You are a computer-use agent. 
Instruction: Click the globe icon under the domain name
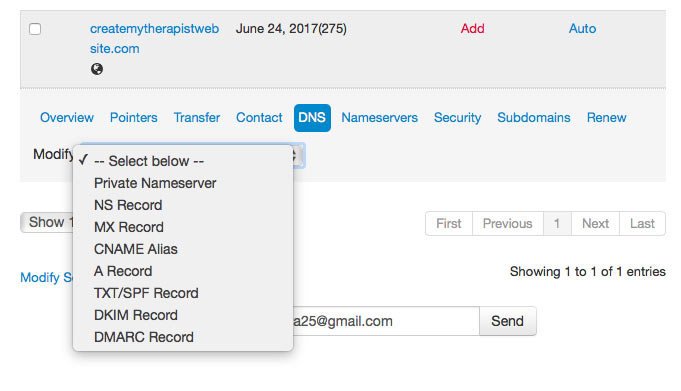[97, 69]
